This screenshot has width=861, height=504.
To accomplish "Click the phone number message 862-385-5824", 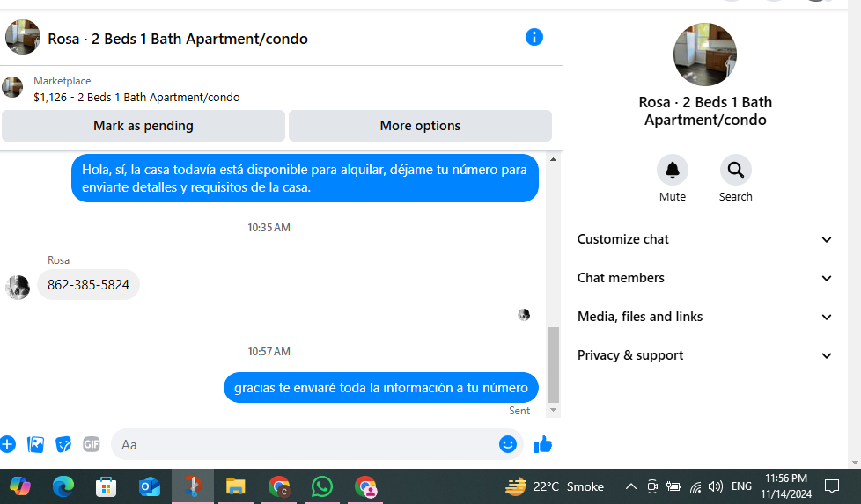I will (x=88, y=285).
